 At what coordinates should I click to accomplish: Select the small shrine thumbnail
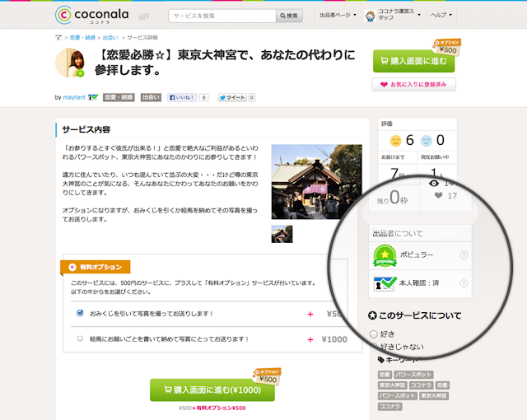click(x=282, y=234)
